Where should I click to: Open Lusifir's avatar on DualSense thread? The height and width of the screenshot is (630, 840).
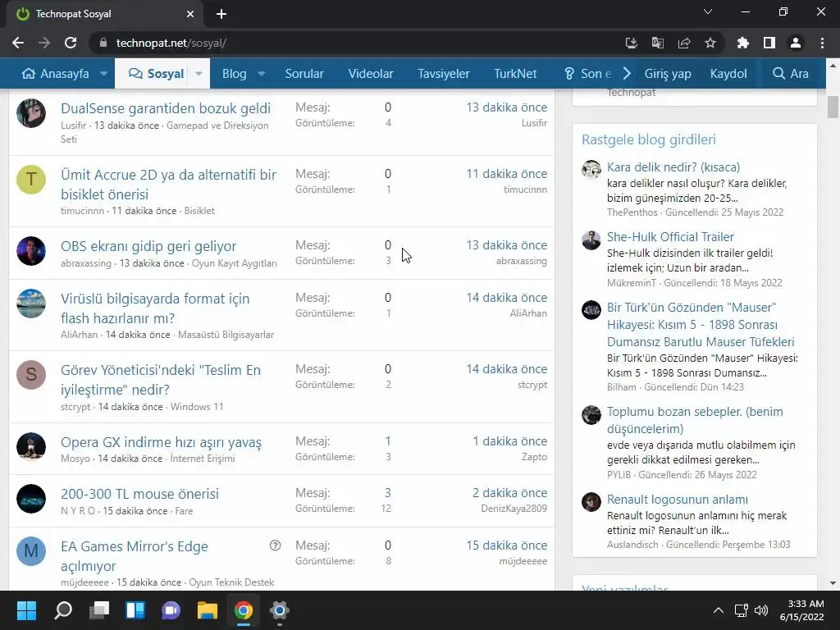(x=31, y=113)
